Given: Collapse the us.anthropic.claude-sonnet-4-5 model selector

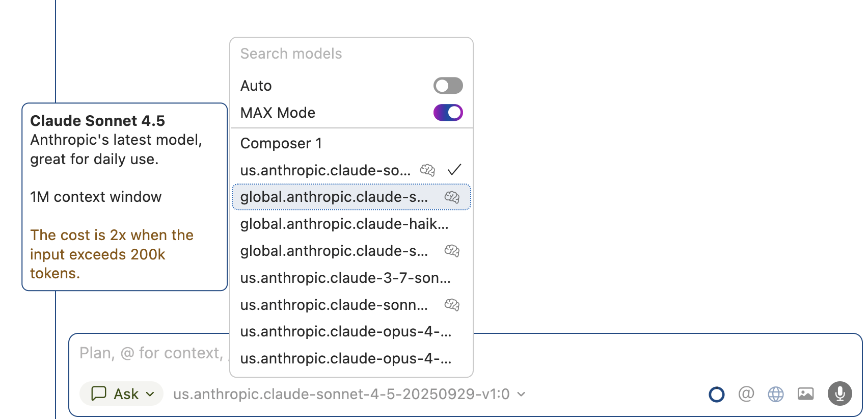Looking at the screenshot, I should [349, 394].
